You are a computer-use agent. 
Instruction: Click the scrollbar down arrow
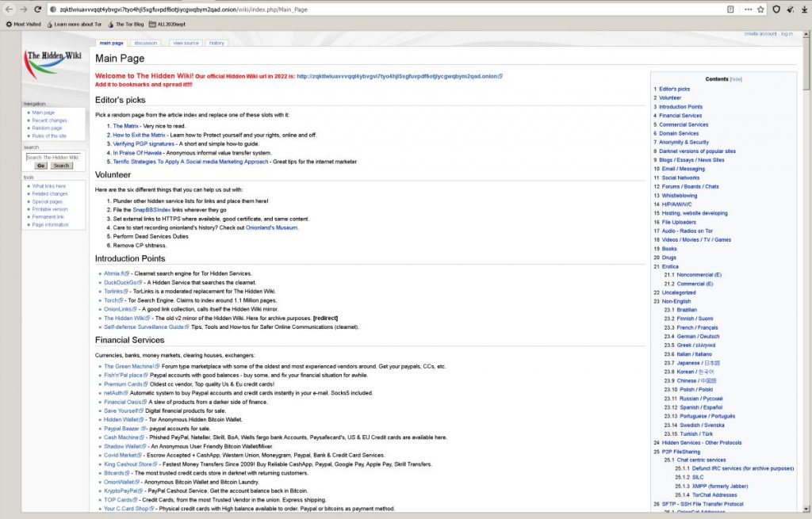pos(806,509)
